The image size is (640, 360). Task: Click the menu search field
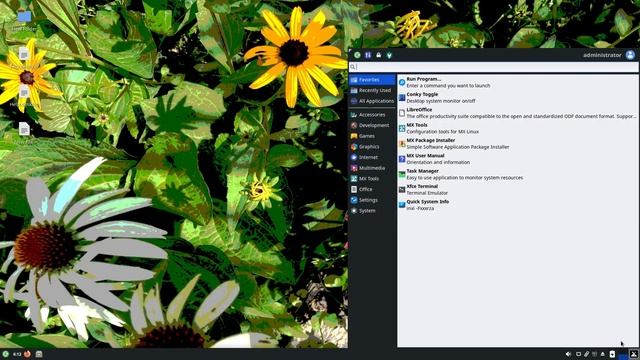(x=493, y=67)
